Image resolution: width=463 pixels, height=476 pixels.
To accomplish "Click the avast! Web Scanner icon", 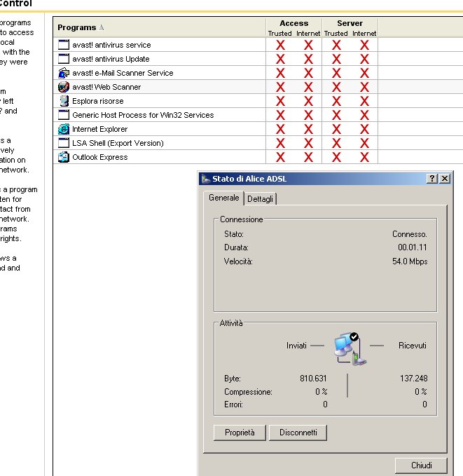I will [x=64, y=87].
